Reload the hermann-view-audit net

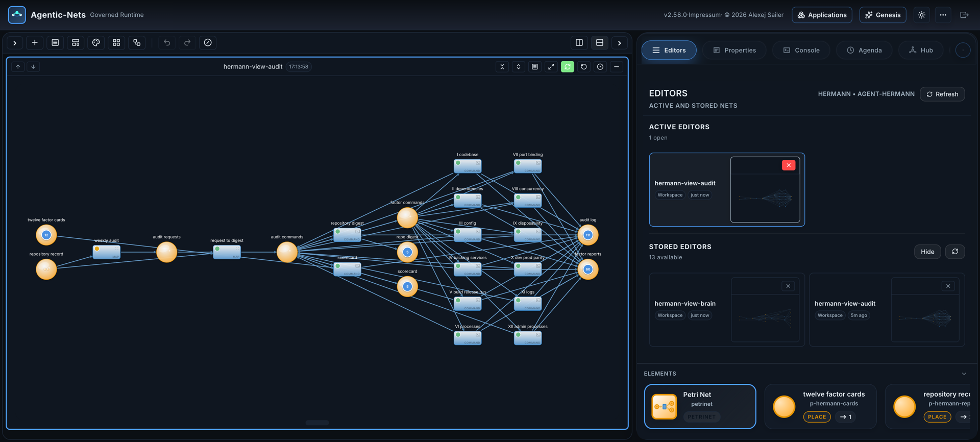coord(584,67)
